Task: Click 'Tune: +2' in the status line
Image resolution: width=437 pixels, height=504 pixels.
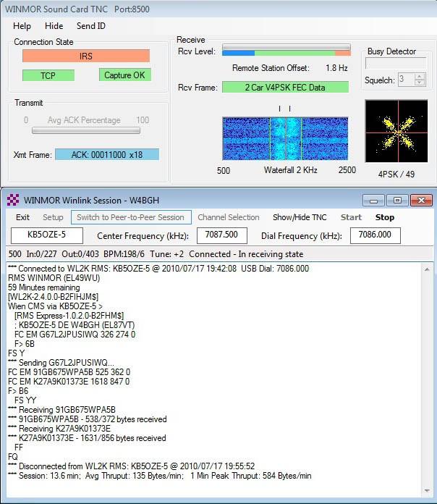Action: (167, 254)
